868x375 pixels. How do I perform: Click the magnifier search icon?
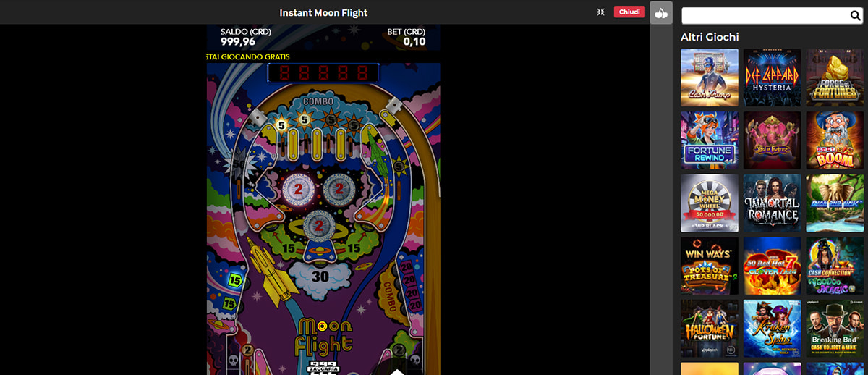pos(854,16)
